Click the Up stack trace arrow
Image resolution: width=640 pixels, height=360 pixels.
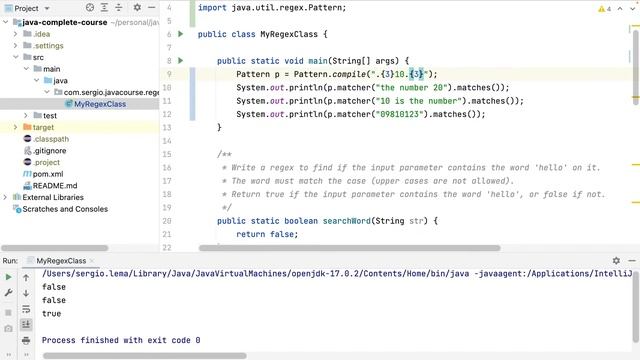click(26, 278)
